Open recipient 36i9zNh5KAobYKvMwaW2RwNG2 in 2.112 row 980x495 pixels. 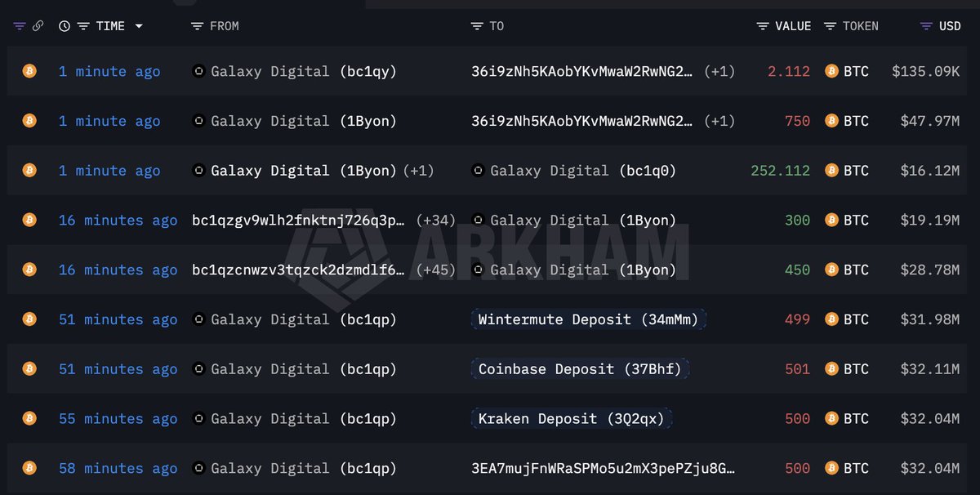point(582,72)
